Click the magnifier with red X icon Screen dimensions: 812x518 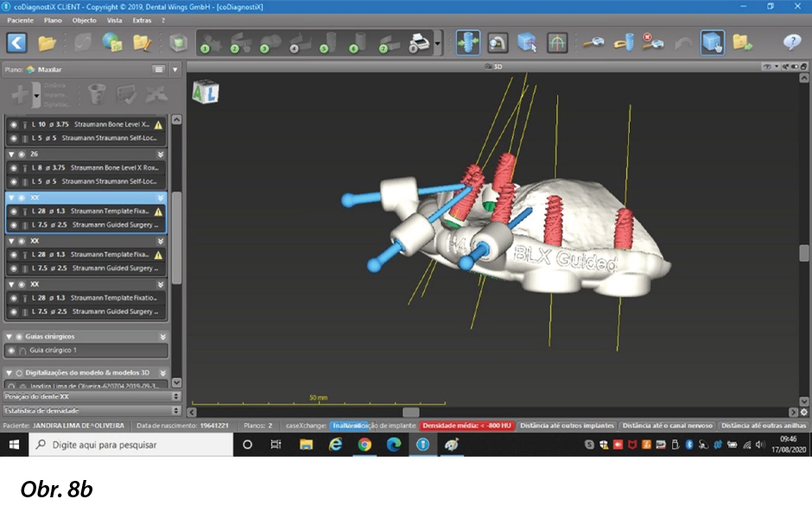[x=653, y=43]
